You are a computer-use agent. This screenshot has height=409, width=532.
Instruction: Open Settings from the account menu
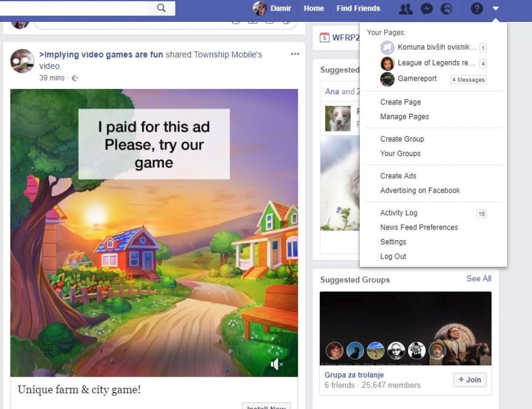(393, 242)
